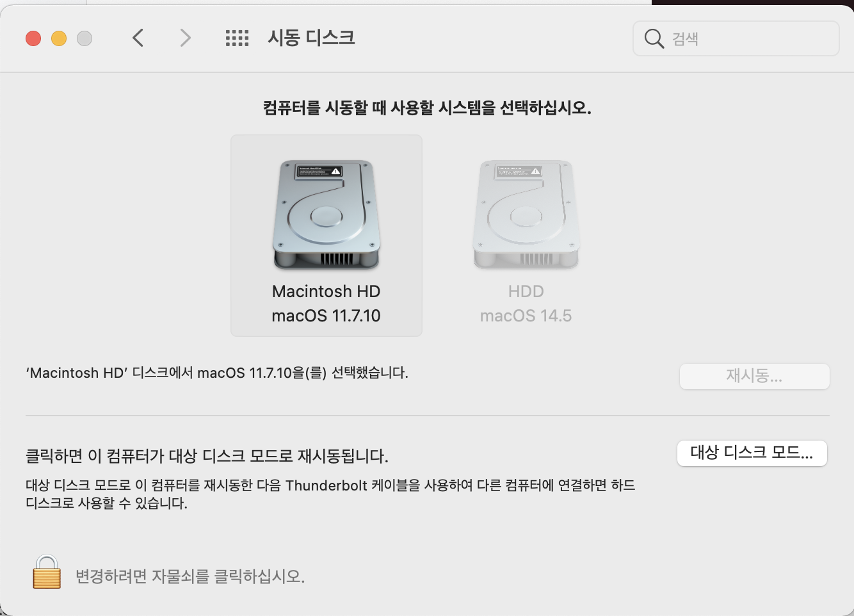Close the 시동 디스크 window with the red button
Image resolution: width=854 pixels, height=616 pixels.
coord(33,38)
